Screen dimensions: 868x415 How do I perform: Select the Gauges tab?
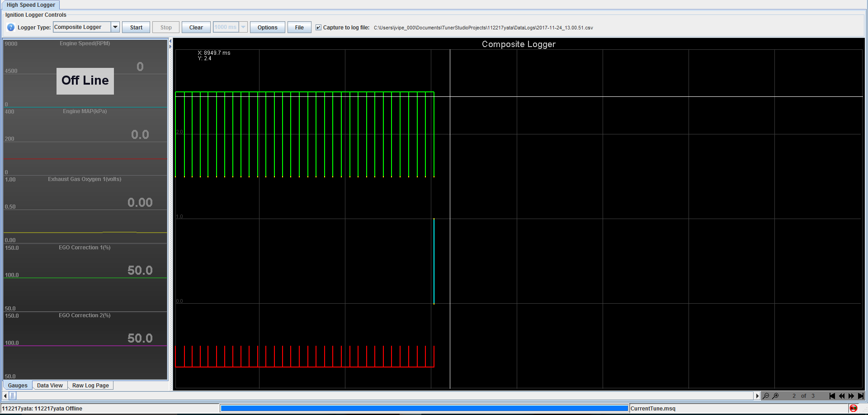coord(18,386)
